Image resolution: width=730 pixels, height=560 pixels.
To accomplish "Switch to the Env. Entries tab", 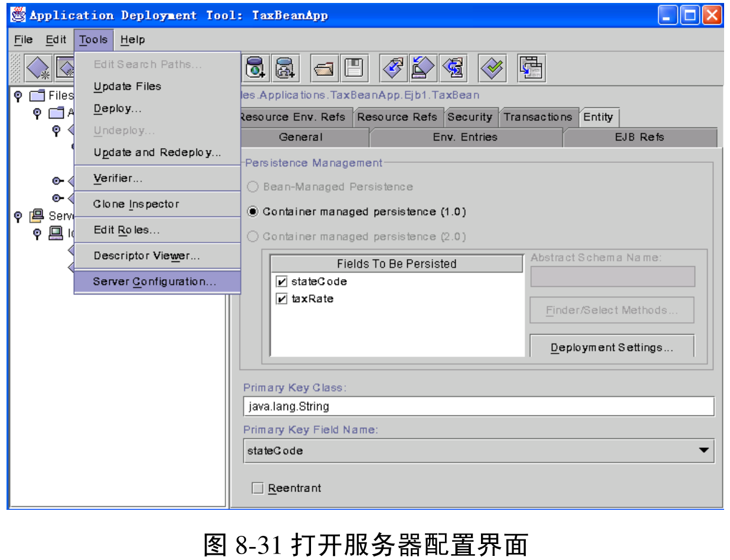I will coord(465,137).
